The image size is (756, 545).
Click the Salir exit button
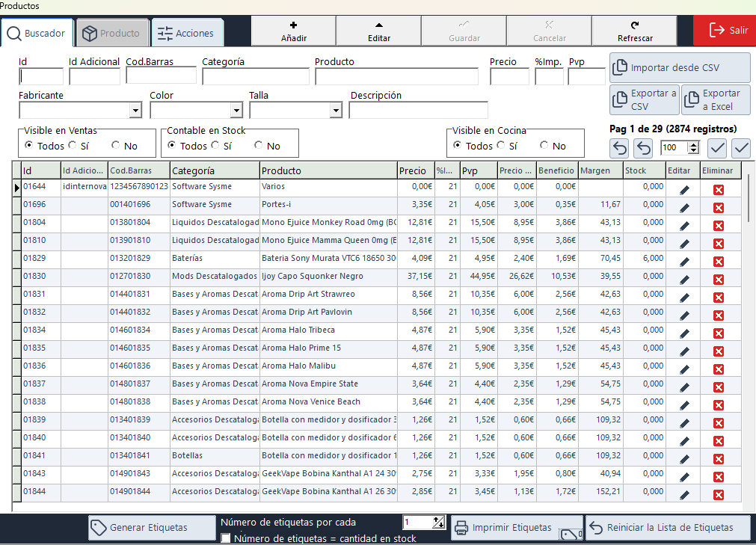pyautogui.click(x=725, y=31)
